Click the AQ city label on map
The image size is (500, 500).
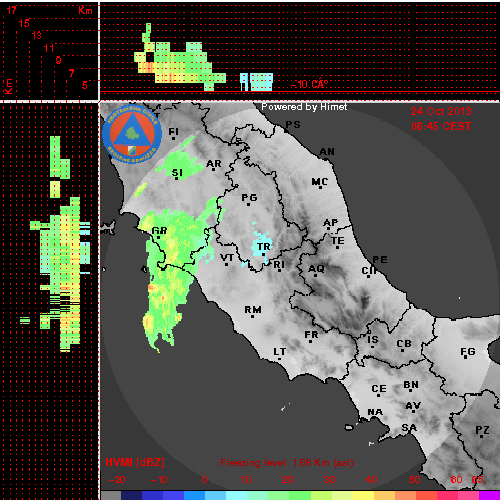[x=316, y=269]
